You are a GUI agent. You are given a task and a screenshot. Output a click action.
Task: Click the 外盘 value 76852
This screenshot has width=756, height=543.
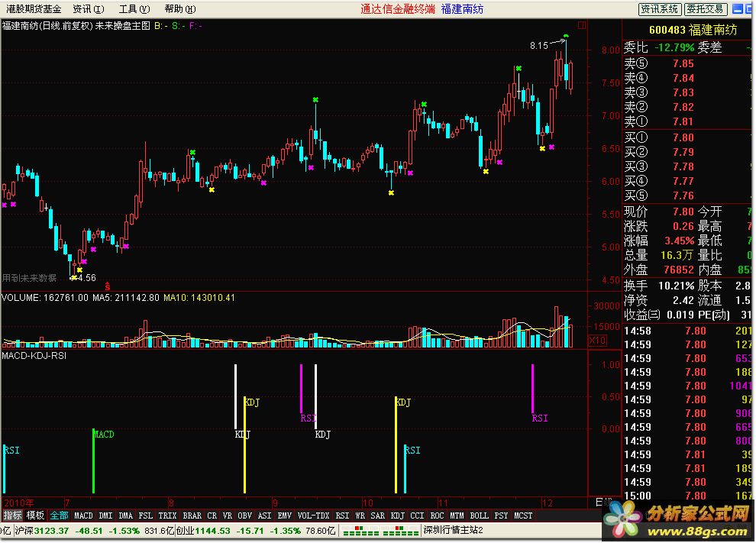coord(678,270)
